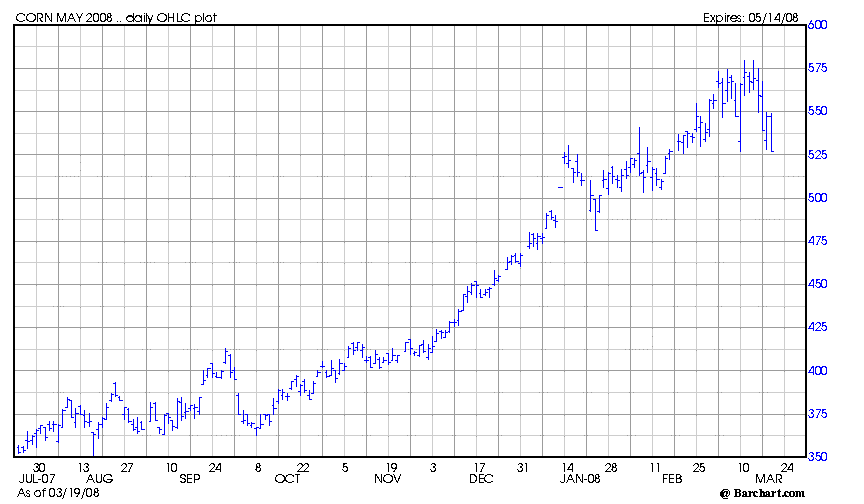Click the 400 price axis label

818,371
